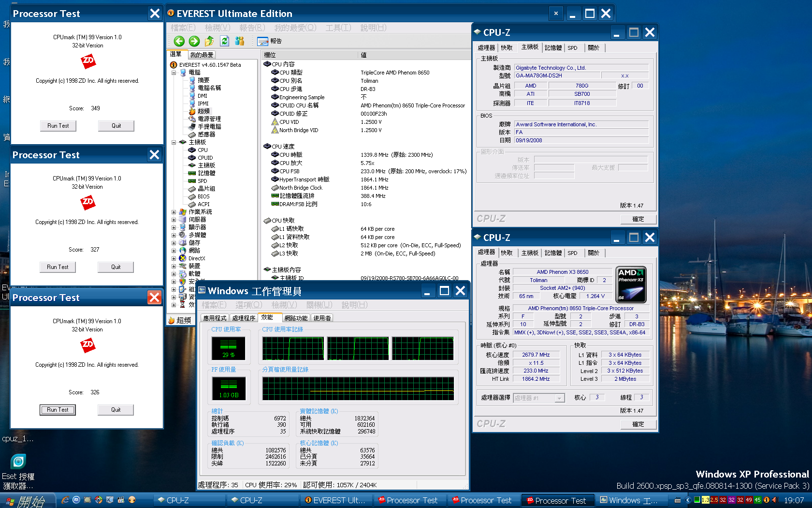Viewport: 812px width, 508px height.
Task: Click Quit in Score 327 window
Action: pos(116,267)
